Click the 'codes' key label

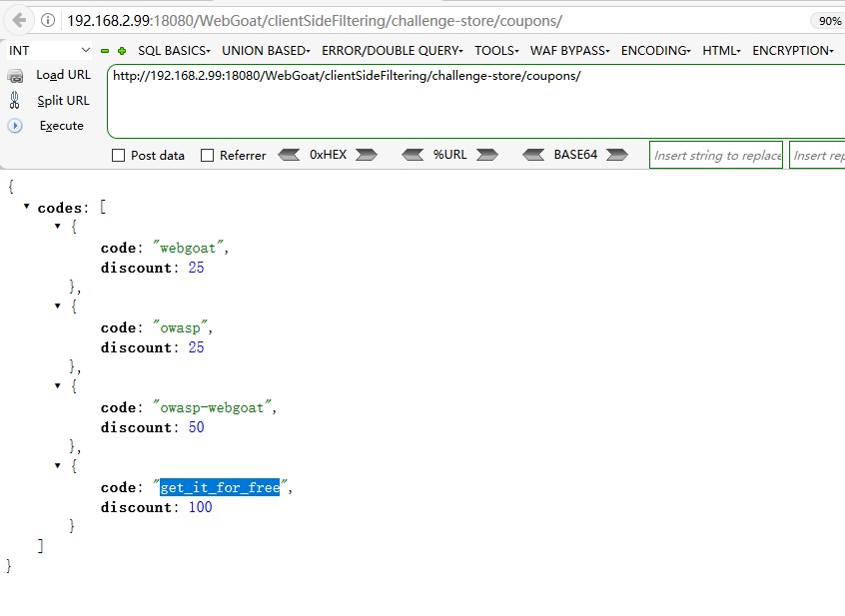59,208
